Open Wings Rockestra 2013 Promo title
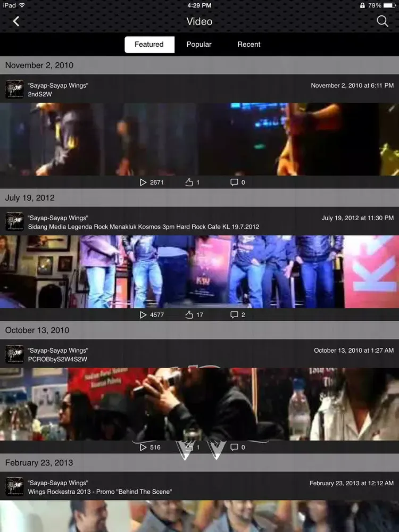This screenshot has width=399, height=532. 100,492
